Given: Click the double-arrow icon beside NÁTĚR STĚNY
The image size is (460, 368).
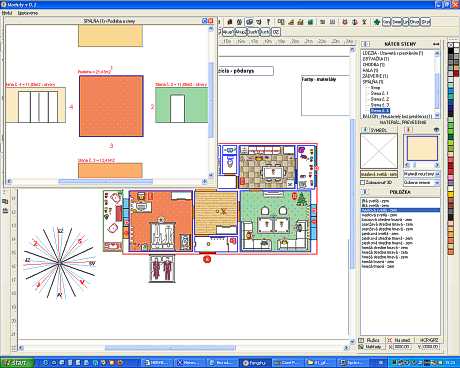Looking at the screenshot, I should (436, 44).
